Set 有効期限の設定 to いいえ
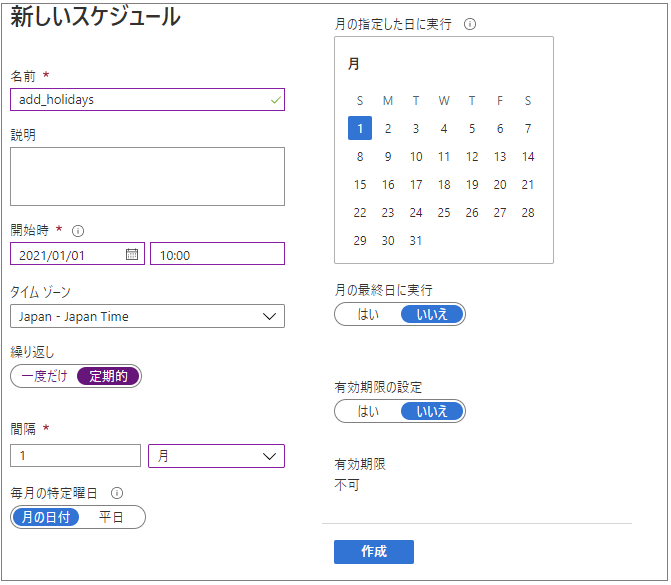The image size is (671, 585). tap(432, 411)
